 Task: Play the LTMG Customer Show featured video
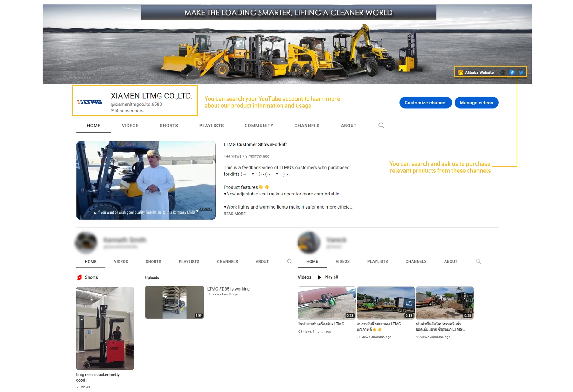[146, 180]
